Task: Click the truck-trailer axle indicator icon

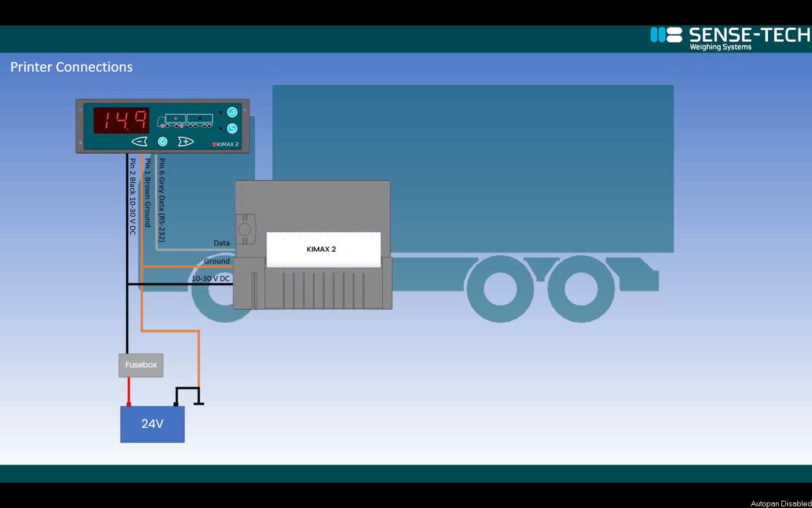Action: 185,121
